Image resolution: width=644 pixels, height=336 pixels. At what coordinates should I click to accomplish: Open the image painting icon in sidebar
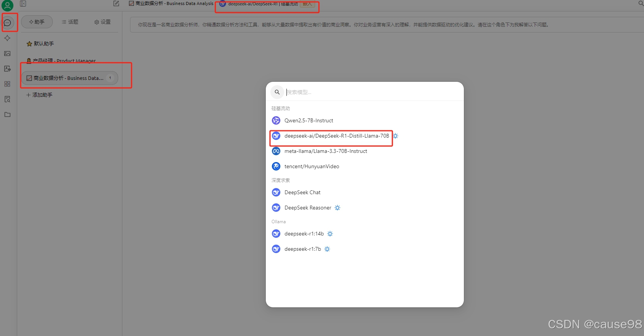coord(7,54)
